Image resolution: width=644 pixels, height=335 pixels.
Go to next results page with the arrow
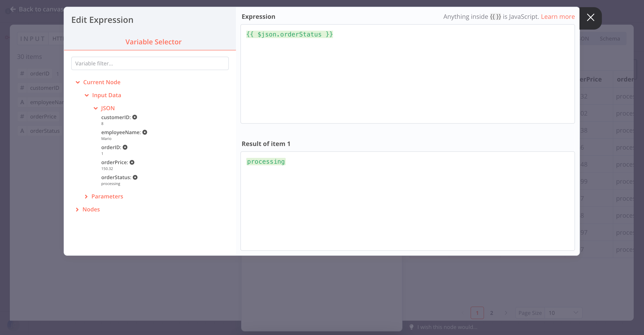point(506,313)
